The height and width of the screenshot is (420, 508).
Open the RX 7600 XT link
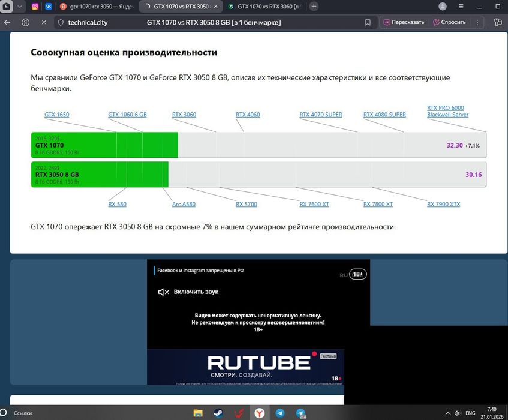click(314, 204)
